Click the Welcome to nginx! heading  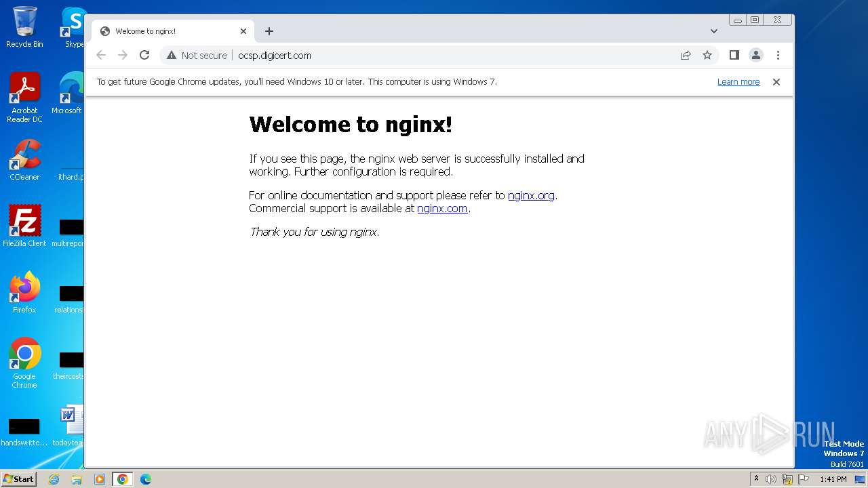point(351,125)
